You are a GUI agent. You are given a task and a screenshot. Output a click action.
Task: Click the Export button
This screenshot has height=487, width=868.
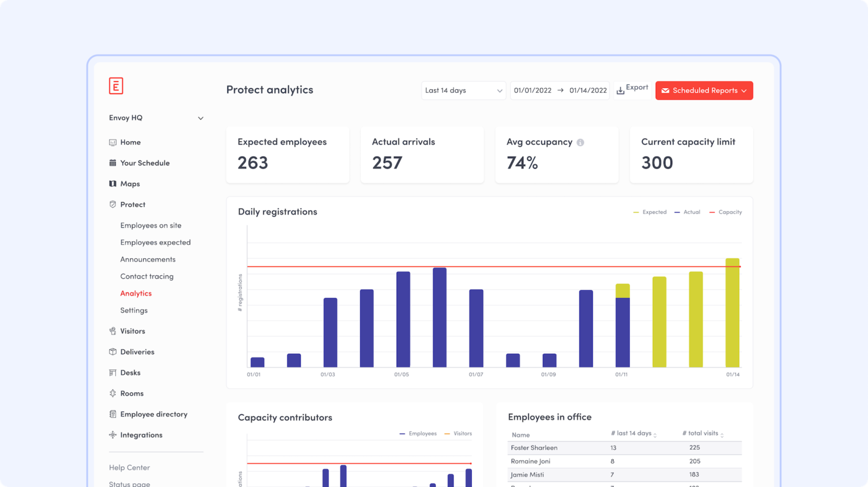[632, 90]
